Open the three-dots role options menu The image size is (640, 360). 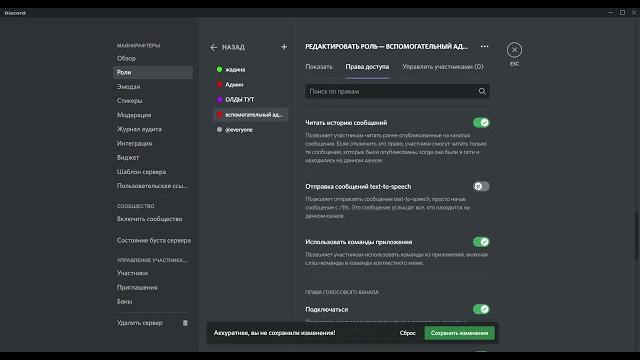484,47
